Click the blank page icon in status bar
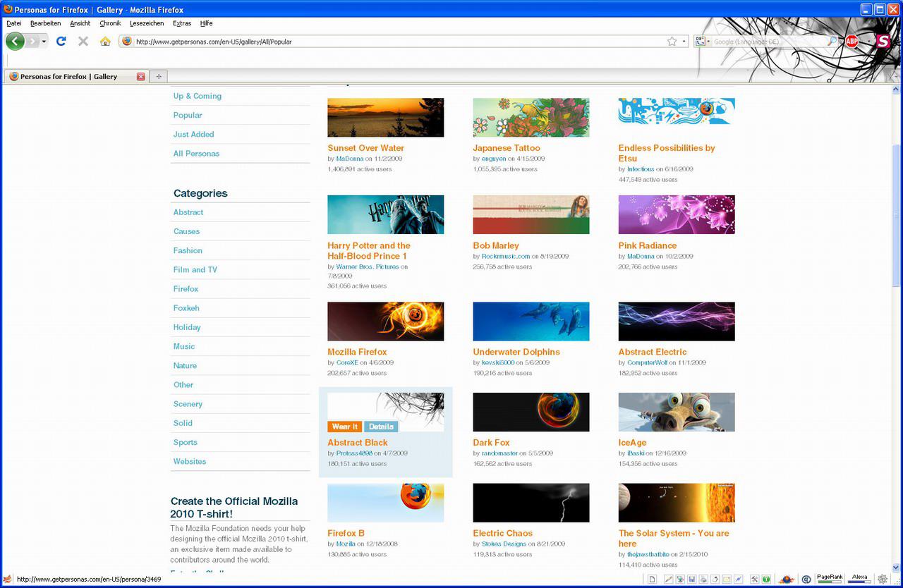 [653, 580]
